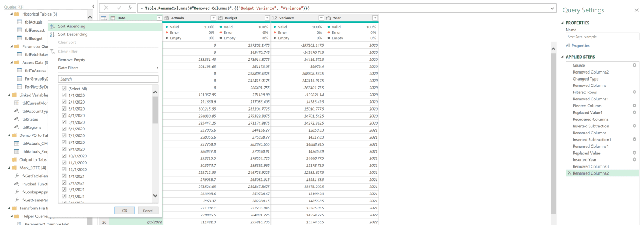The width and height of the screenshot is (644, 225).
Task: Click the filter list Search box
Action: [x=108, y=79]
